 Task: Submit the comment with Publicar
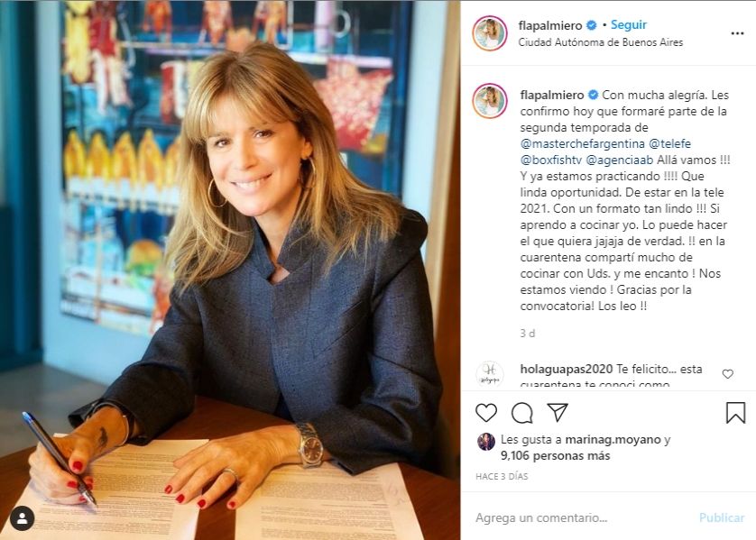pos(722,517)
